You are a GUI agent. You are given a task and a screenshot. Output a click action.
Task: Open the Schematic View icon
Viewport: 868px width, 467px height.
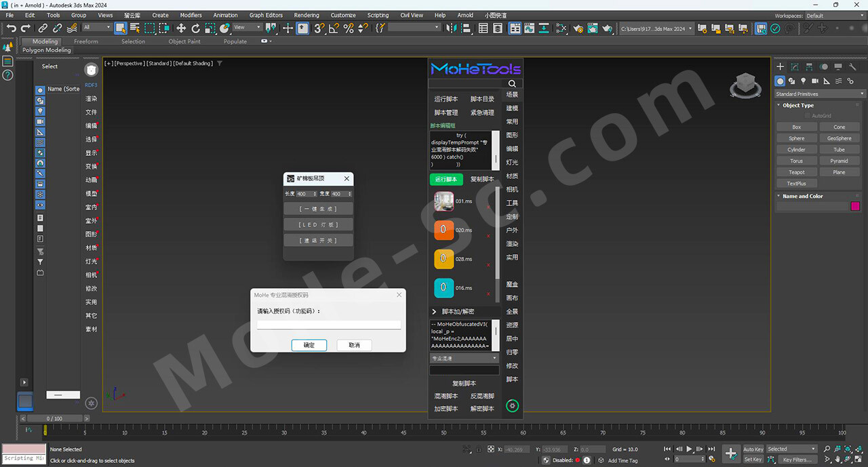[561, 28]
